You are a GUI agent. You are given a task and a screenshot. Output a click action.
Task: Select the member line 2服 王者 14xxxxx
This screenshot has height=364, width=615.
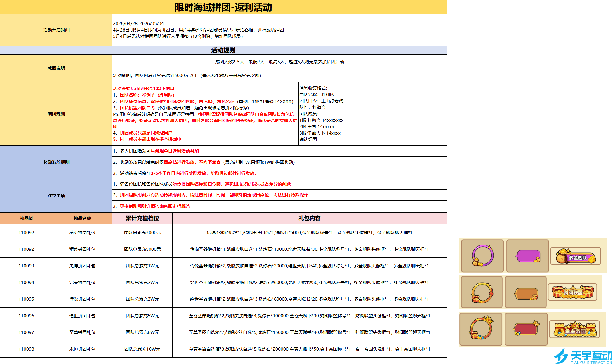pyautogui.click(x=317, y=127)
